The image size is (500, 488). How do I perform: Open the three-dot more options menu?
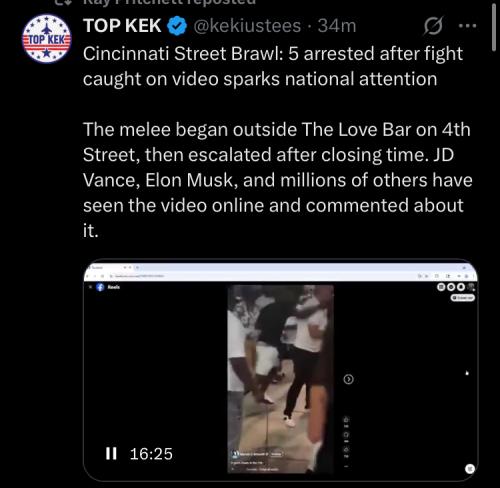[x=468, y=26]
